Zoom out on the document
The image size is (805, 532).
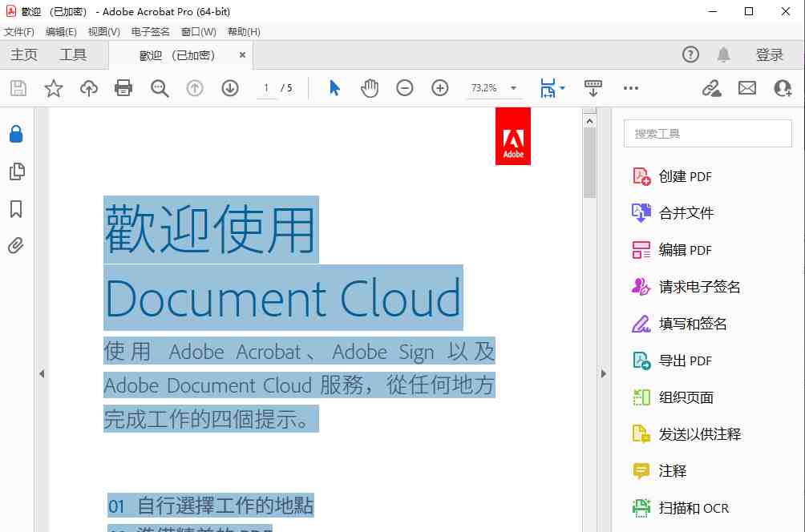[x=404, y=88]
